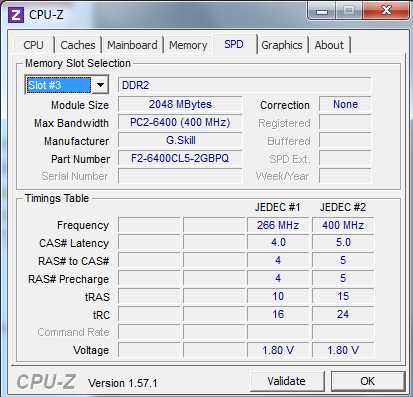Click the JEDEC #2 voltage 1.80 V
413x397 pixels.
coord(343,350)
